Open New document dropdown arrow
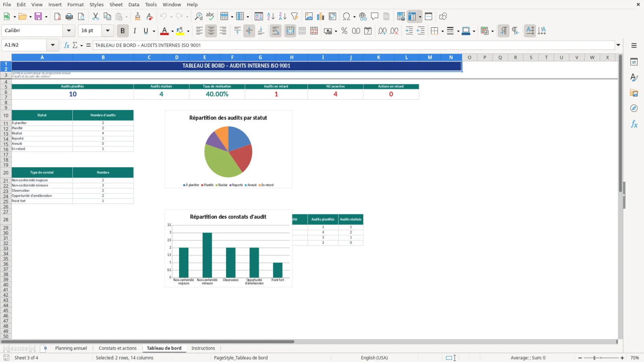 click(14, 16)
